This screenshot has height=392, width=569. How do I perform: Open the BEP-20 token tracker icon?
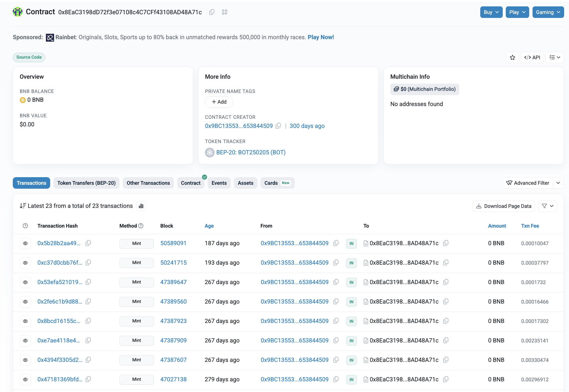click(x=209, y=152)
